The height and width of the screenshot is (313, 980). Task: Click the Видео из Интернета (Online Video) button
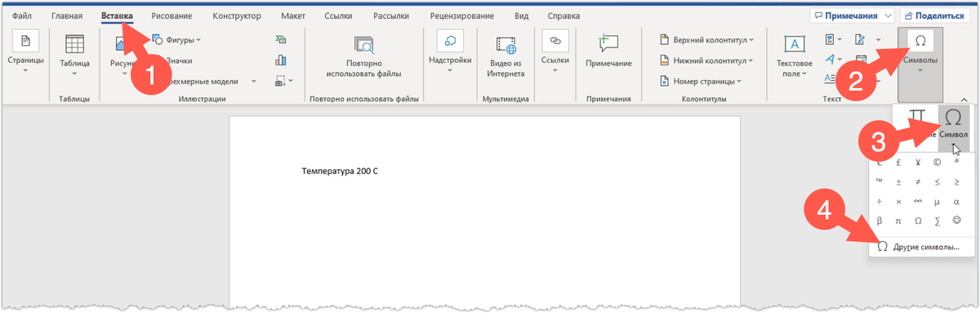(506, 56)
